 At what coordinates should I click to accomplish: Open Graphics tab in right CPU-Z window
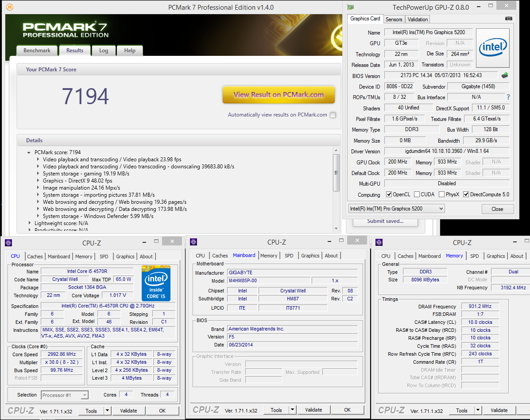coord(495,256)
